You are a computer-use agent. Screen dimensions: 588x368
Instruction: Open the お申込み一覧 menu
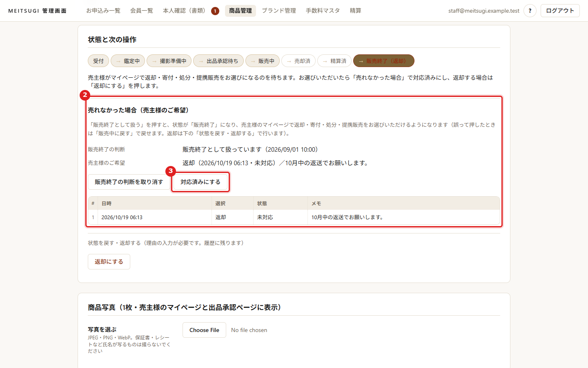point(103,11)
